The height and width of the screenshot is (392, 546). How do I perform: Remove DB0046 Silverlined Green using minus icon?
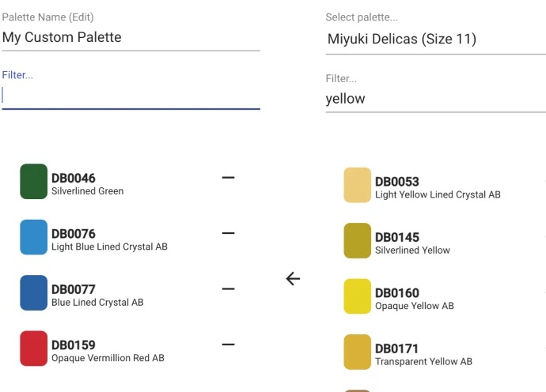pos(228,178)
